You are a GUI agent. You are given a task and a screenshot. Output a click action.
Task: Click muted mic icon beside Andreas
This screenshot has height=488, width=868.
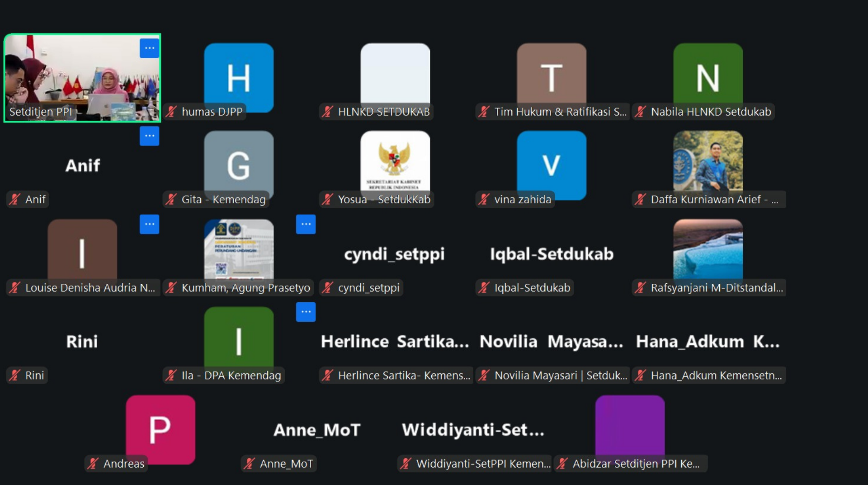[x=93, y=464]
